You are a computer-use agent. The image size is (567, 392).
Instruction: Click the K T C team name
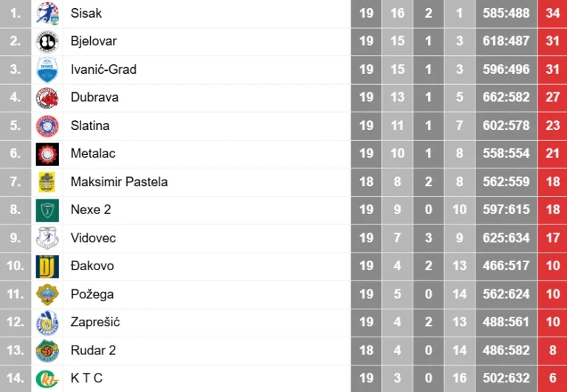point(86,379)
